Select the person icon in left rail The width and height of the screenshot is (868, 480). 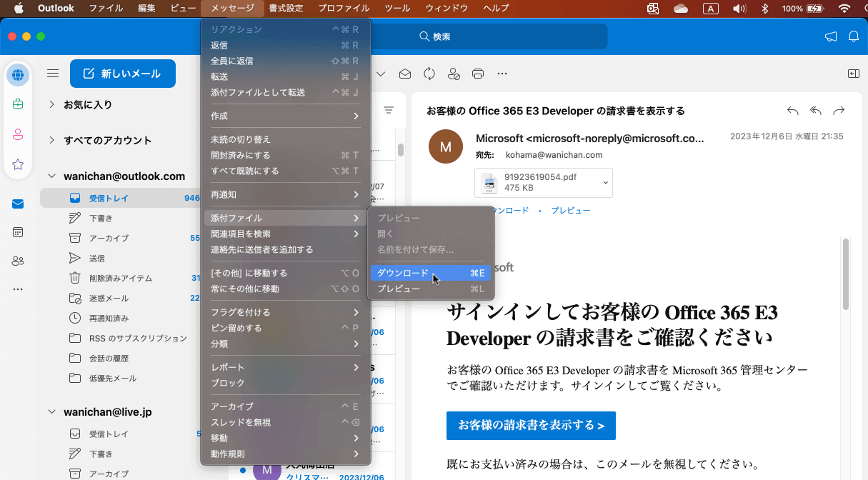pos(18,134)
